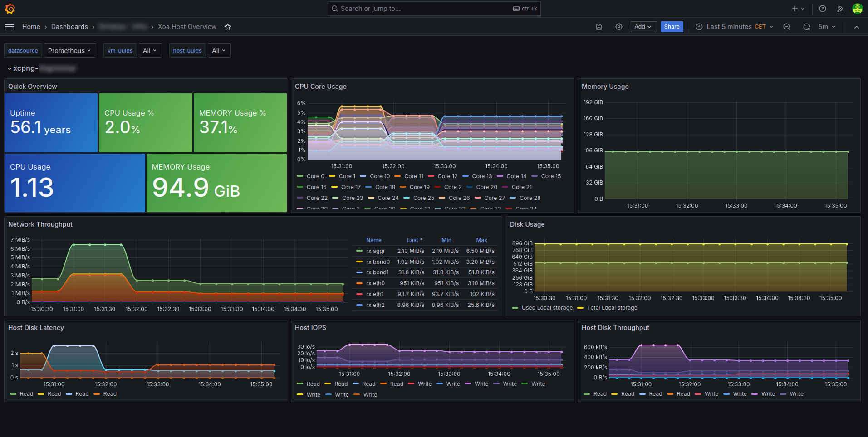The image size is (868, 437).
Task: Star the Xoa Host Overview dashboard
Action: [228, 27]
